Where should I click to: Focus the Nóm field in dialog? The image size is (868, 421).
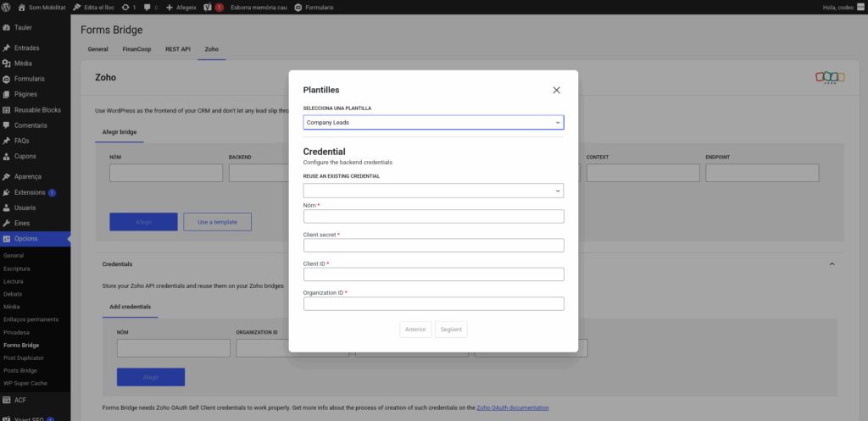point(433,216)
